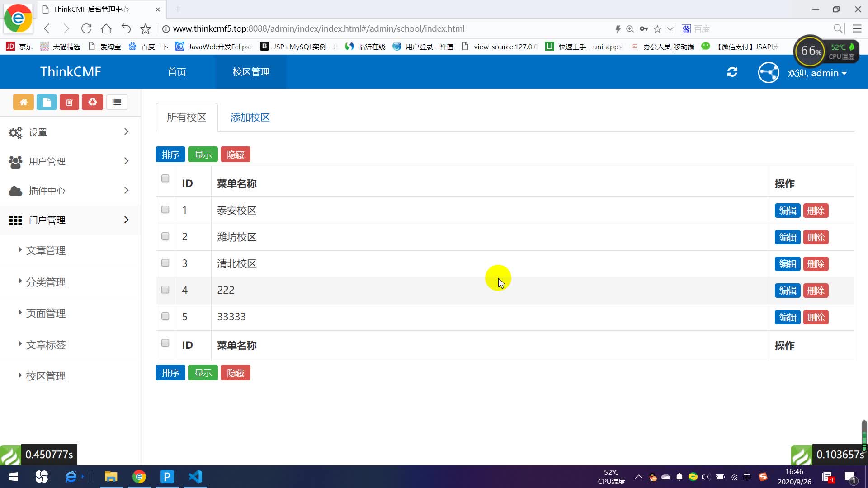Click 编辑 for 潍坊校区
Image resolution: width=868 pixels, height=488 pixels.
click(x=787, y=237)
